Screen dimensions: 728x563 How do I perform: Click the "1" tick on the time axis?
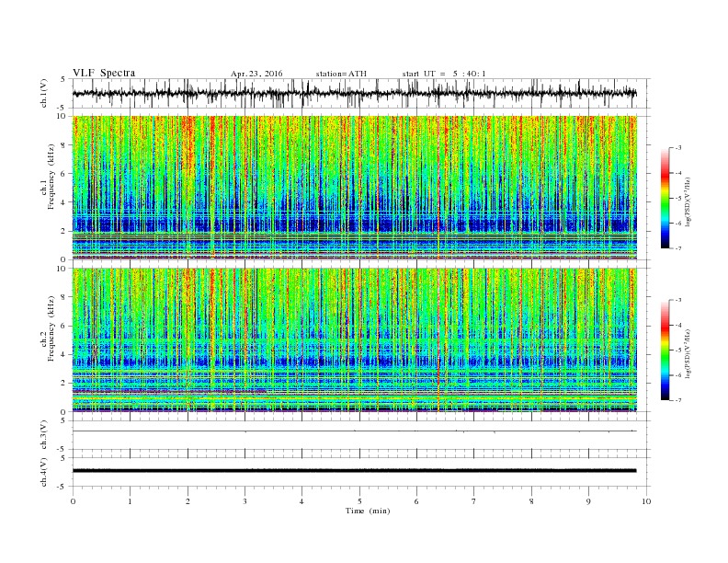(130, 501)
